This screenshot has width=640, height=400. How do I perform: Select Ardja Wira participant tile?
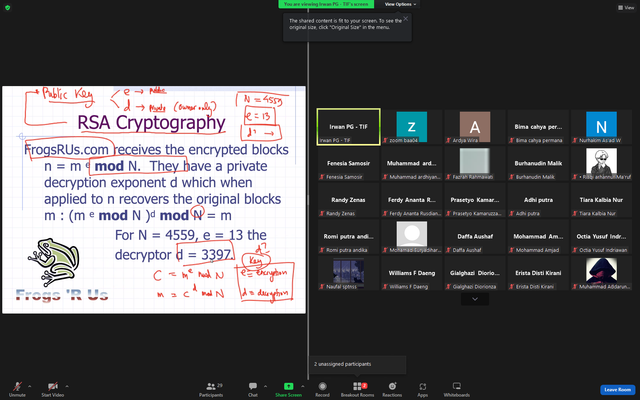[475, 127]
